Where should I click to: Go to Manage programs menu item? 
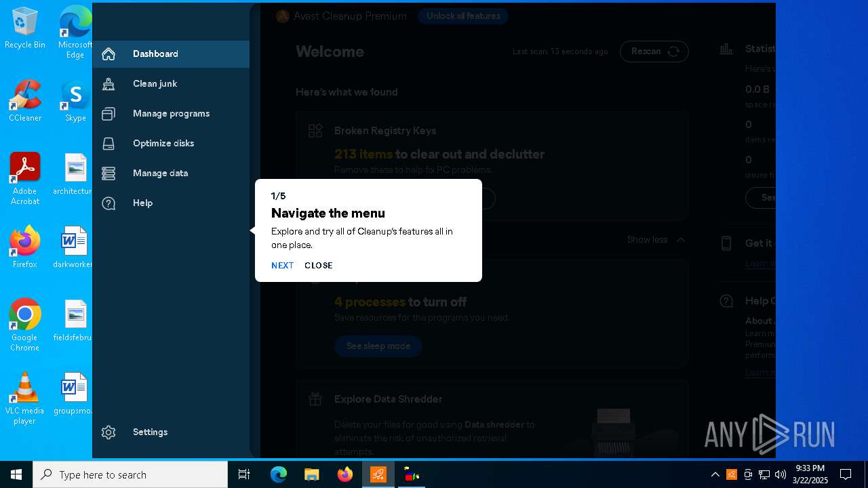click(171, 114)
